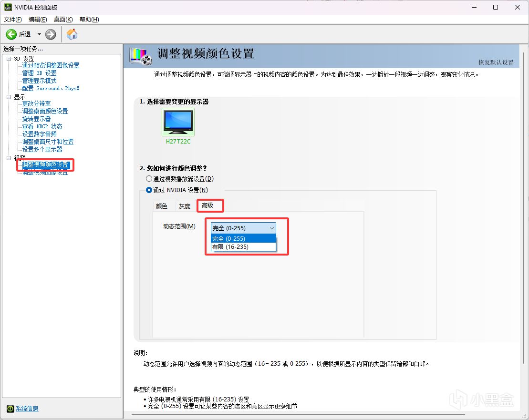Image resolution: width=529 pixels, height=420 pixels.
Task: Select the H27T22C monitor thumbnail
Action: (x=178, y=123)
